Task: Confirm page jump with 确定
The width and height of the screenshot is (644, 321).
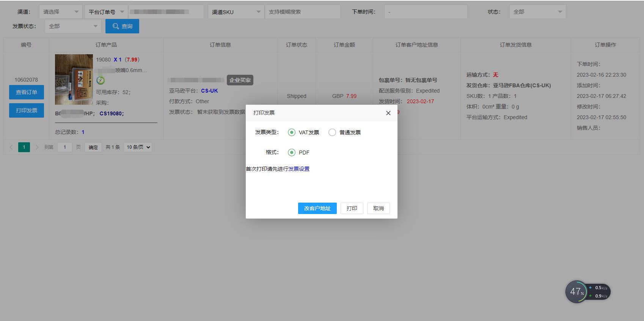Action: 93,147
